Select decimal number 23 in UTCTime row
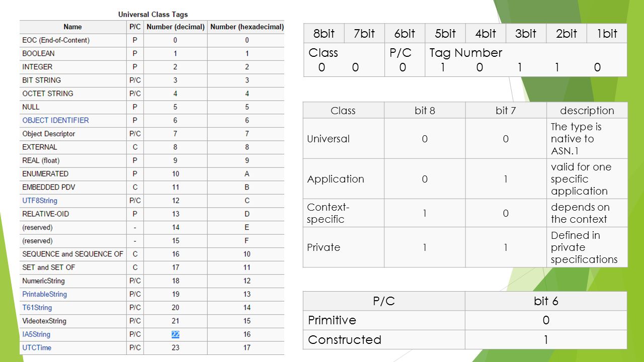 click(x=175, y=347)
